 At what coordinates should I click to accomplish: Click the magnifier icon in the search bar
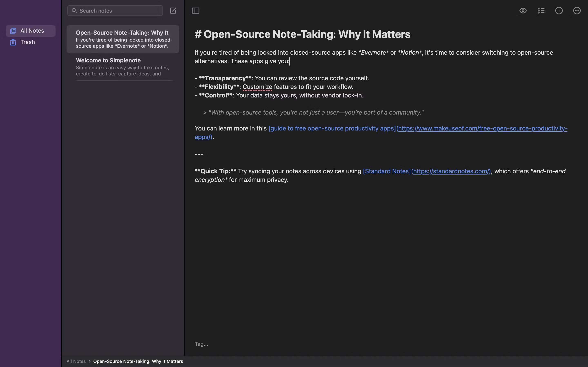[x=74, y=10]
